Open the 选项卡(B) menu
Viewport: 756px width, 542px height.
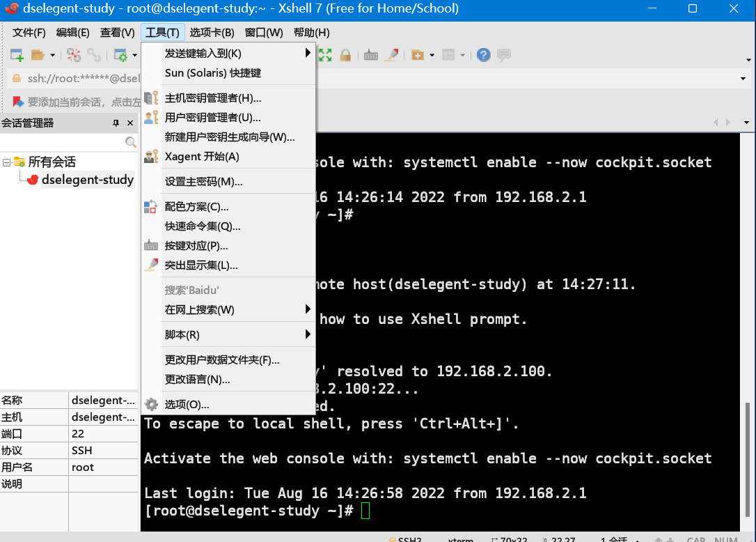212,32
